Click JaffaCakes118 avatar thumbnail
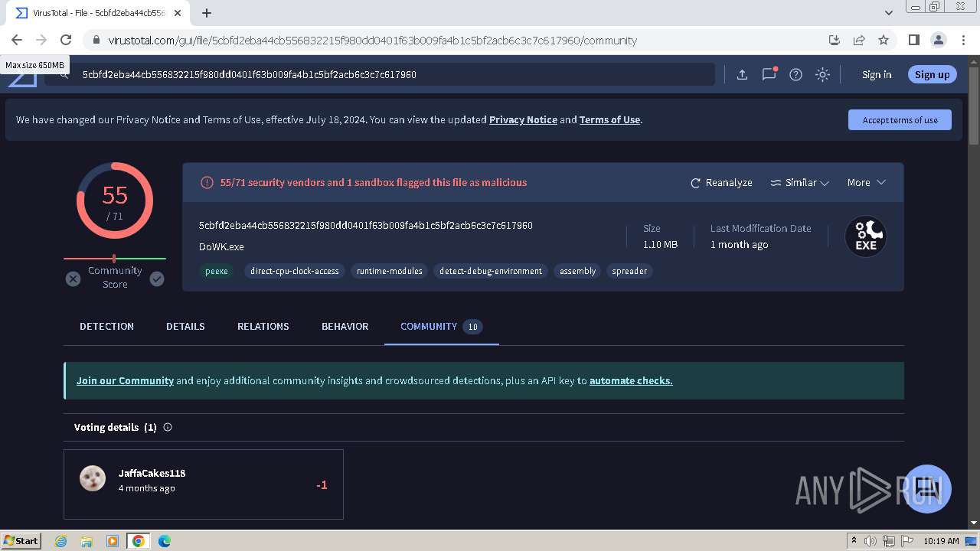Screen dimensions: 980x551 point(93,479)
